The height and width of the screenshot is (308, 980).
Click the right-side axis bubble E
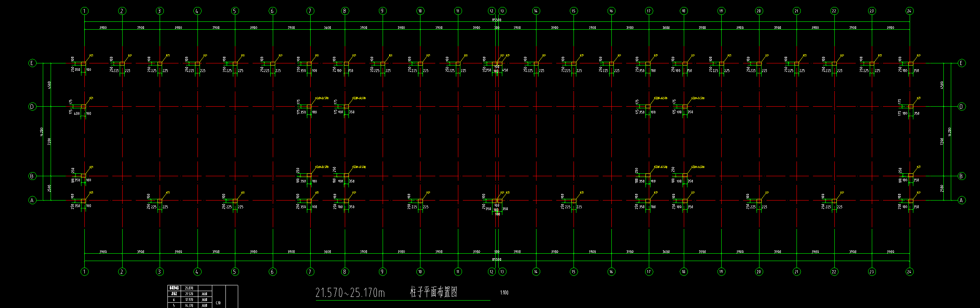click(x=961, y=63)
